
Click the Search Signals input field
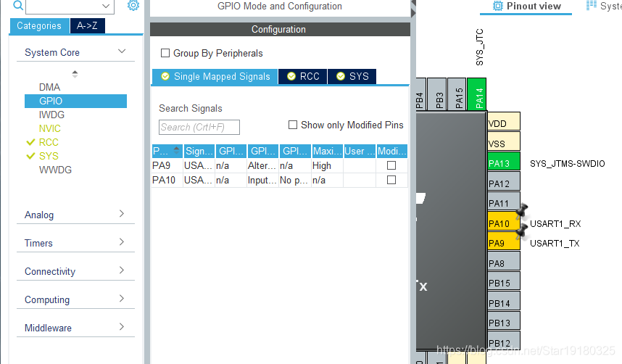pyautogui.click(x=199, y=127)
